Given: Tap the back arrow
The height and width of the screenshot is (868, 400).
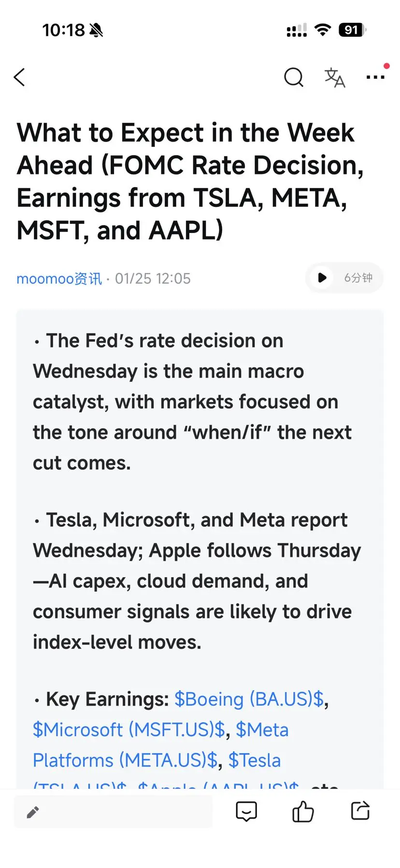Looking at the screenshot, I should 19,77.
